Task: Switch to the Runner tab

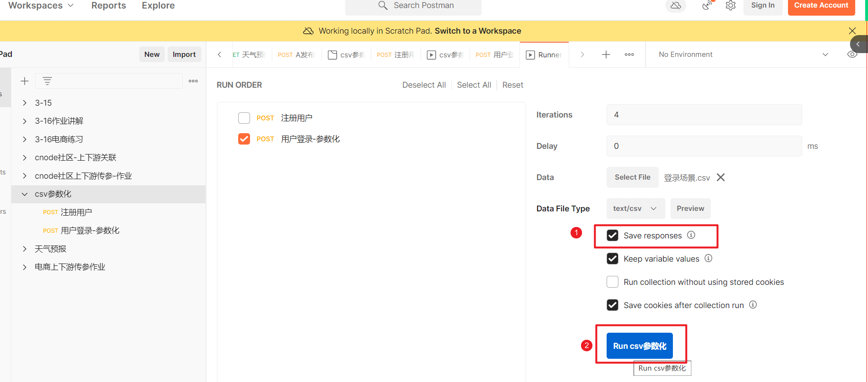Action: pos(544,55)
